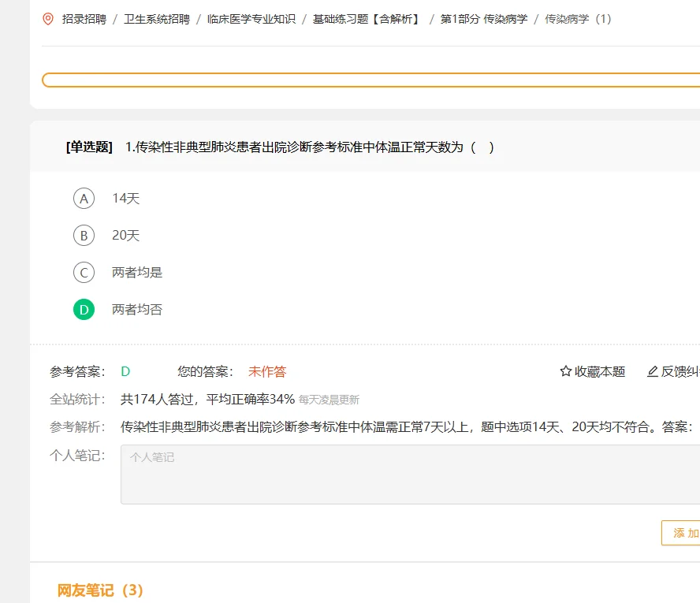Click the orange progress bar
This screenshot has width=700, height=603.
click(x=370, y=80)
